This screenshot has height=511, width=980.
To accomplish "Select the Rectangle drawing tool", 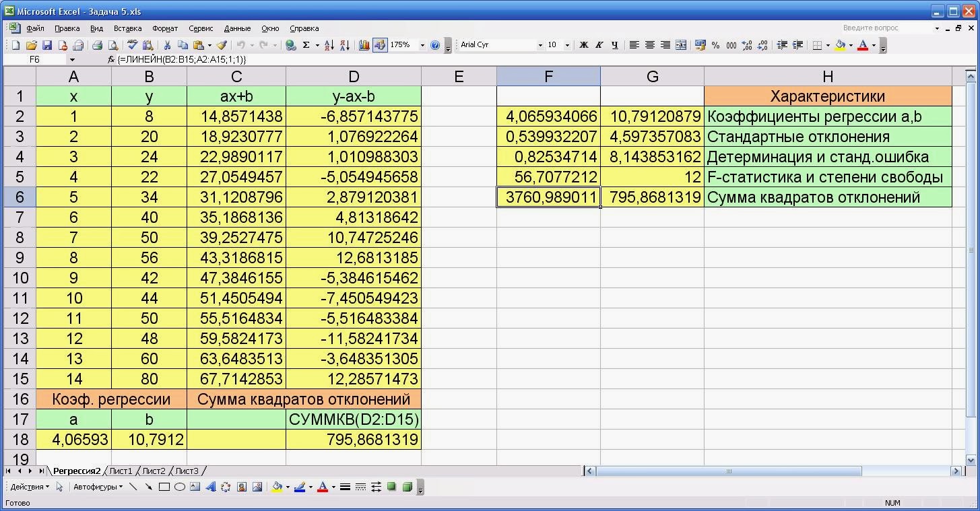I will 164,487.
